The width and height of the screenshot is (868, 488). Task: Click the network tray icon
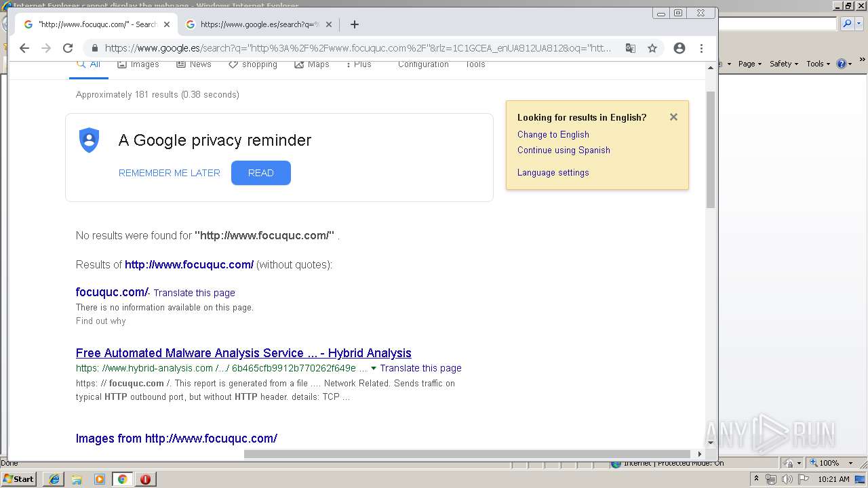click(771, 479)
